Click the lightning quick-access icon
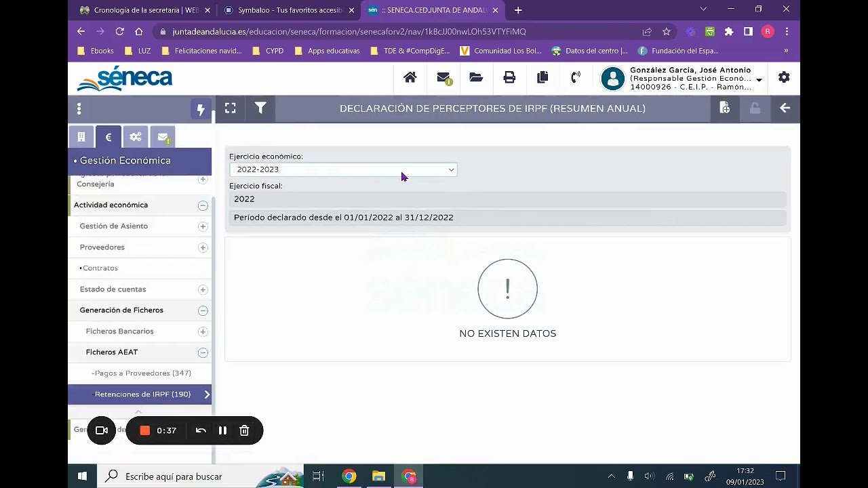Viewport: 868px width, 488px height. 201,109
